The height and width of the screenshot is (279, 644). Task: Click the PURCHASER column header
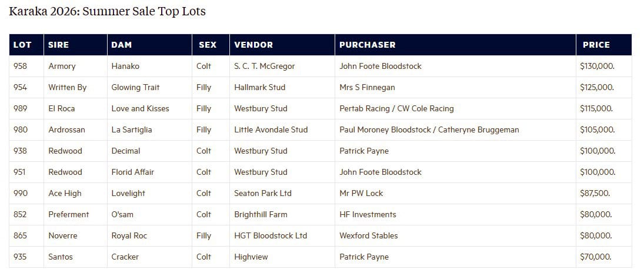[x=368, y=45]
